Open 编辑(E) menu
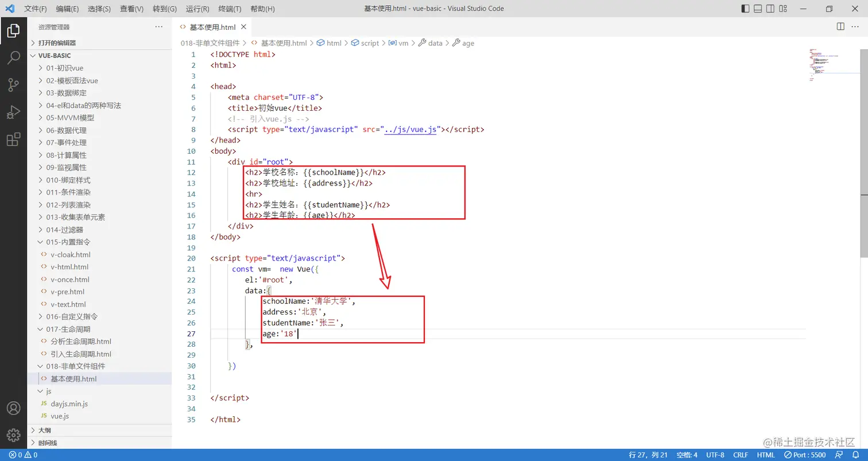 tap(68, 9)
